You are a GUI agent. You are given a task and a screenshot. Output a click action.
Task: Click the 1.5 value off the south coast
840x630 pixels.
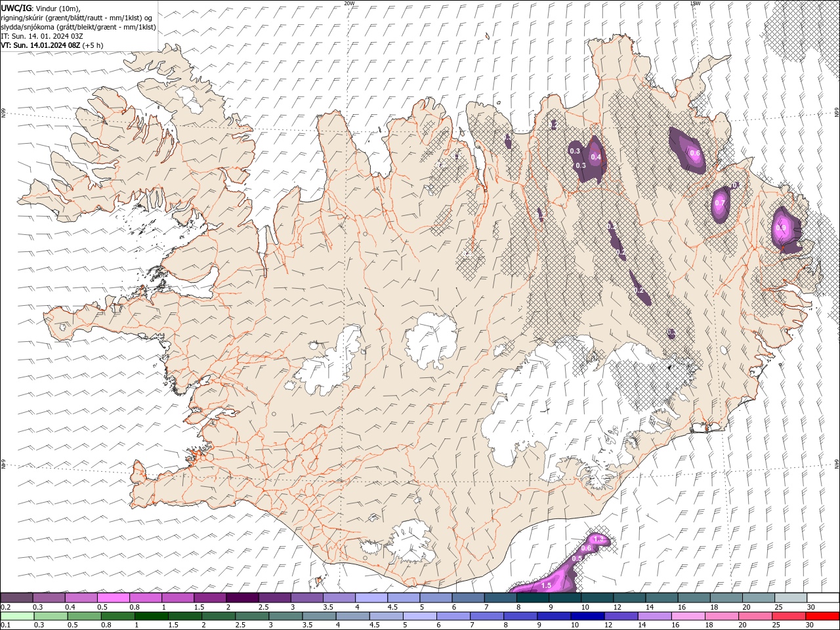click(x=546, y=585)
